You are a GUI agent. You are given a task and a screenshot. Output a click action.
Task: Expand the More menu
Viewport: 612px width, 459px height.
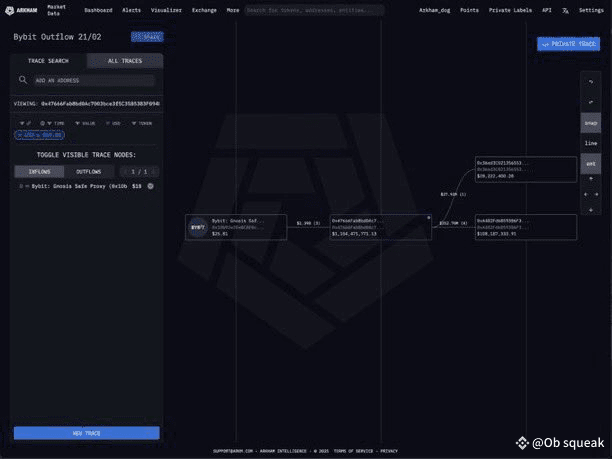click(x=233, y=10)
